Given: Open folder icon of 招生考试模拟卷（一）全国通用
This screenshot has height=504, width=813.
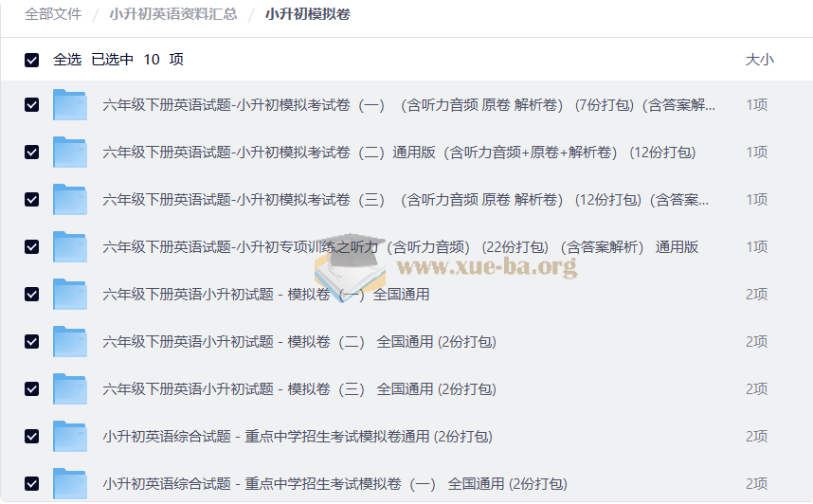Looking at the screenshot, I should (69, 484).
